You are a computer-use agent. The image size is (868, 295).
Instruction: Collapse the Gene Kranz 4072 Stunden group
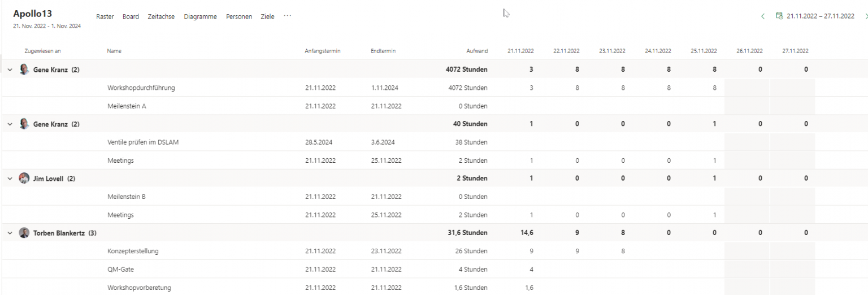point(10,70)
